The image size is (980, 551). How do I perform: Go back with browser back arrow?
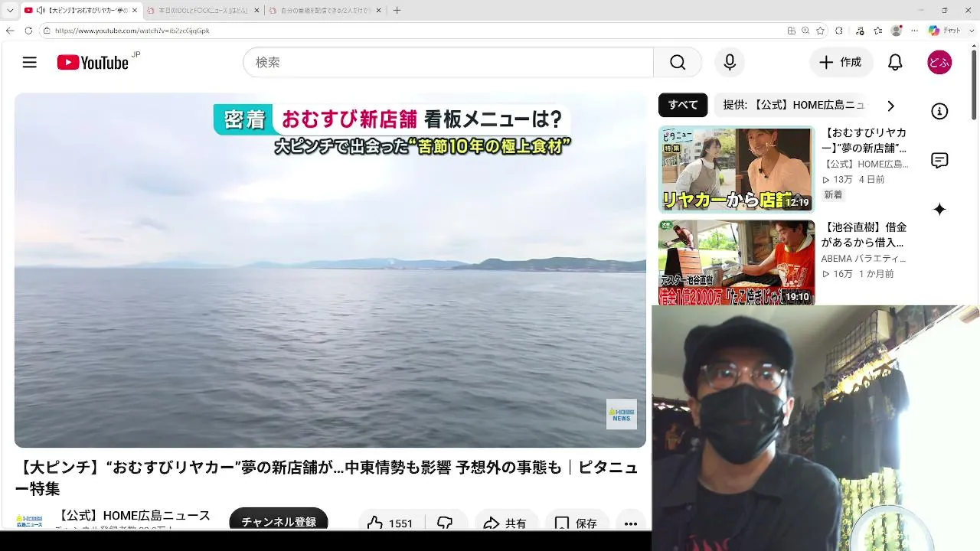point(10,31)
